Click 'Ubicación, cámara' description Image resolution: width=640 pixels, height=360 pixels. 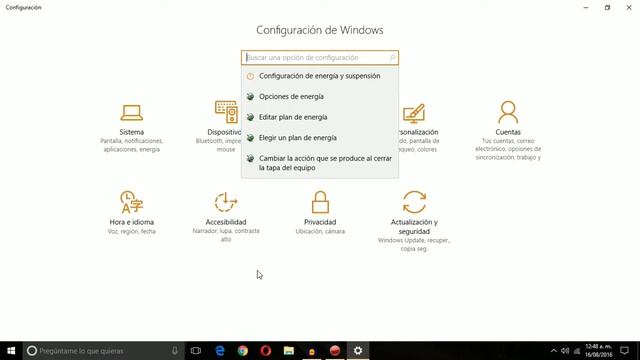(320, 231)
